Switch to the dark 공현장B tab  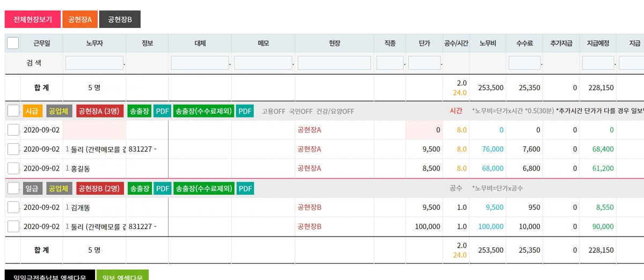coord(120,19)
